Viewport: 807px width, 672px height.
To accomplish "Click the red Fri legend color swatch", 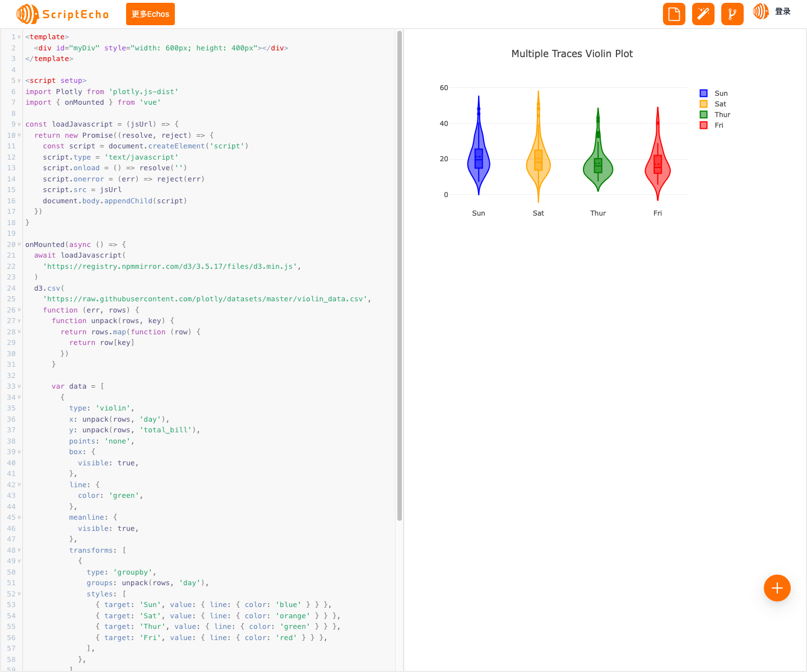I will 703,125.
